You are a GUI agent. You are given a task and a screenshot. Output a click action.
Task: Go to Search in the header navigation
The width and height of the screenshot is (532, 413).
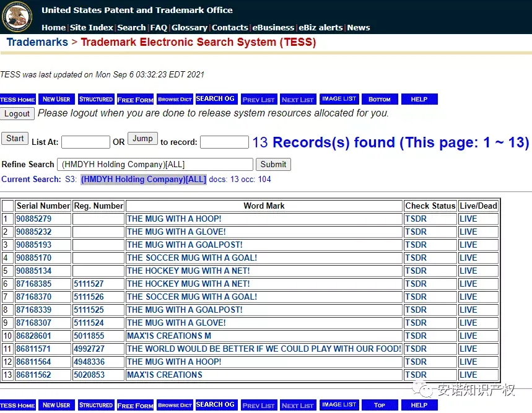[131, 27]
